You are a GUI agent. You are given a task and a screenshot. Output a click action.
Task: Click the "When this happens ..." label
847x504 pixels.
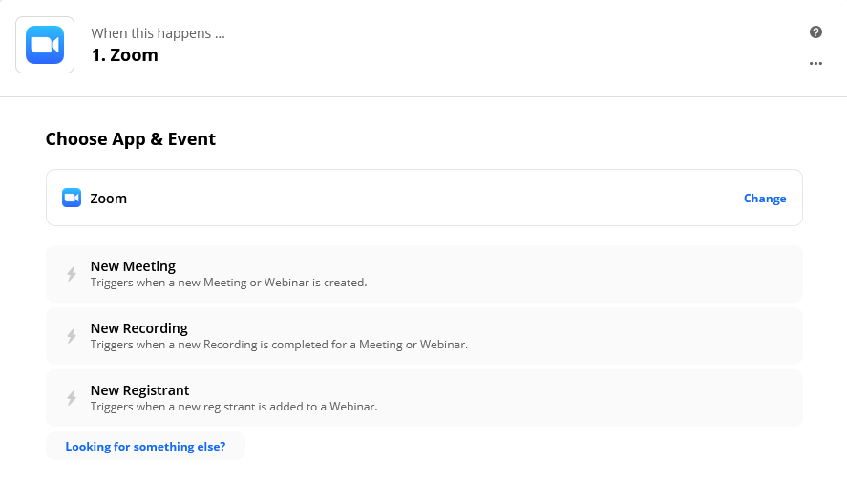(158, 34)
